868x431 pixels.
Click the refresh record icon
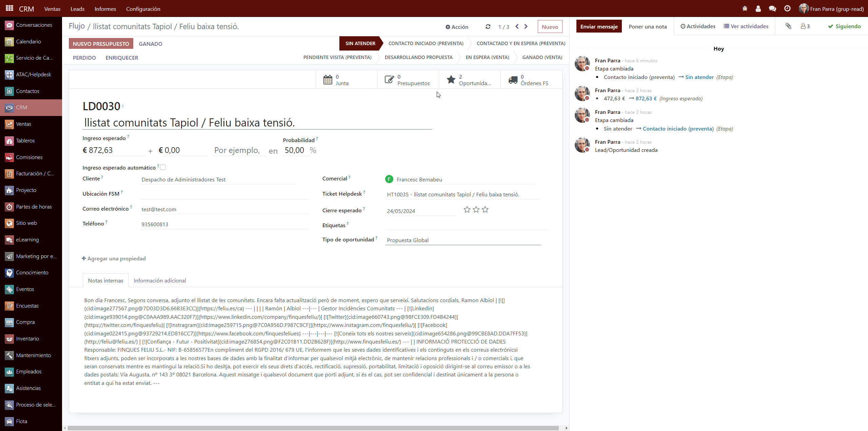point(488,26)
